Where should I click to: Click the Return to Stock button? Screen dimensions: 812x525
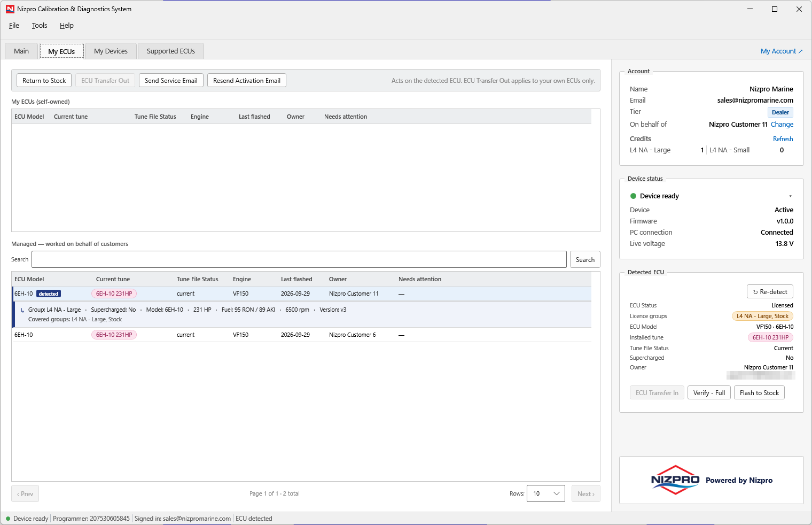coord(44,81)
